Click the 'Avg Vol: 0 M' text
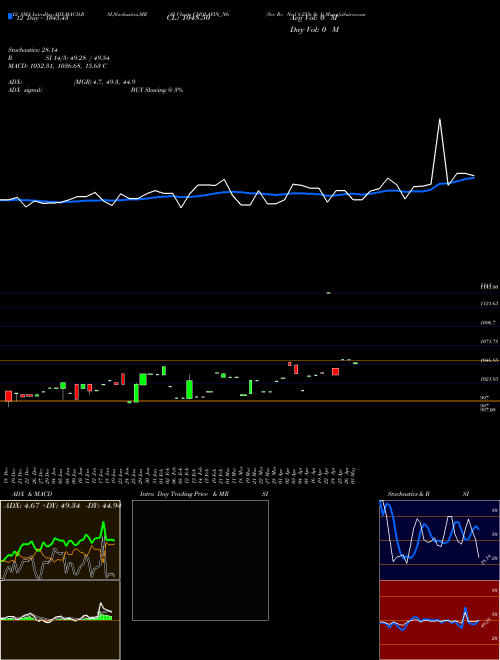The height and width of the screenshot is (660, 500). pyautogui.click(x=314, y=18)
